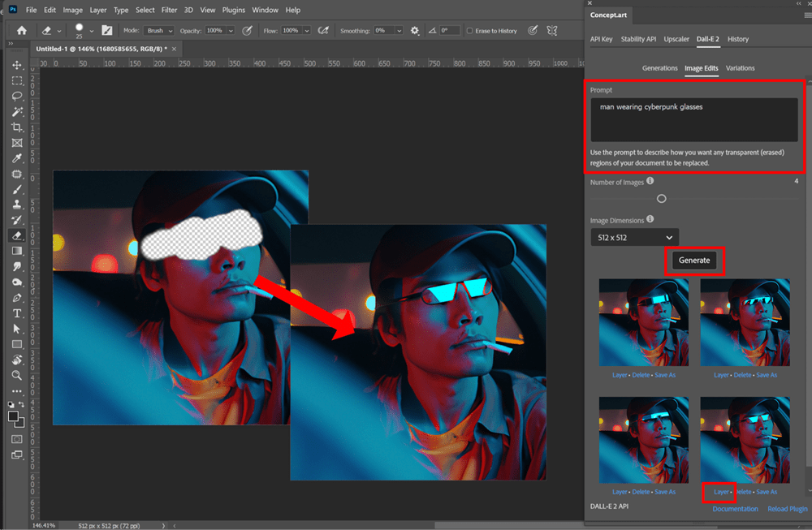The width and height of the screenshot is (812, 530).
Task: Select the Brush tool
Action: click(x=17, y=189)
